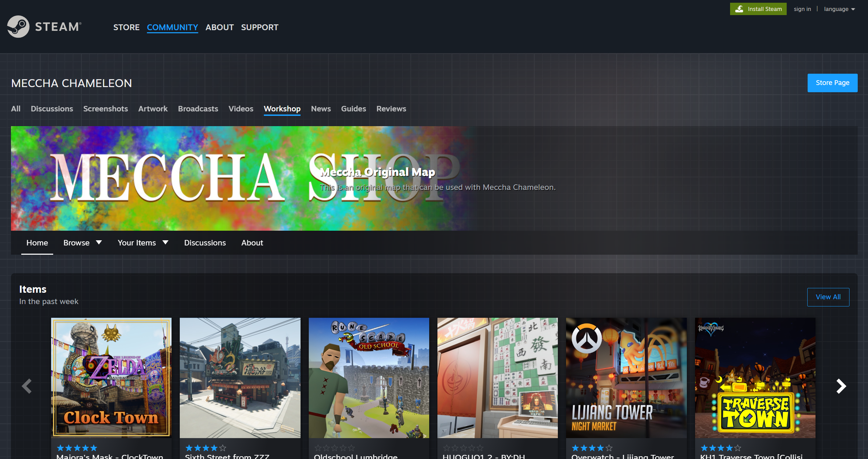This screenshot has height=459, width=868.
Task: Open the COMMUNITY menu
Action: click(x=172, y=27)
